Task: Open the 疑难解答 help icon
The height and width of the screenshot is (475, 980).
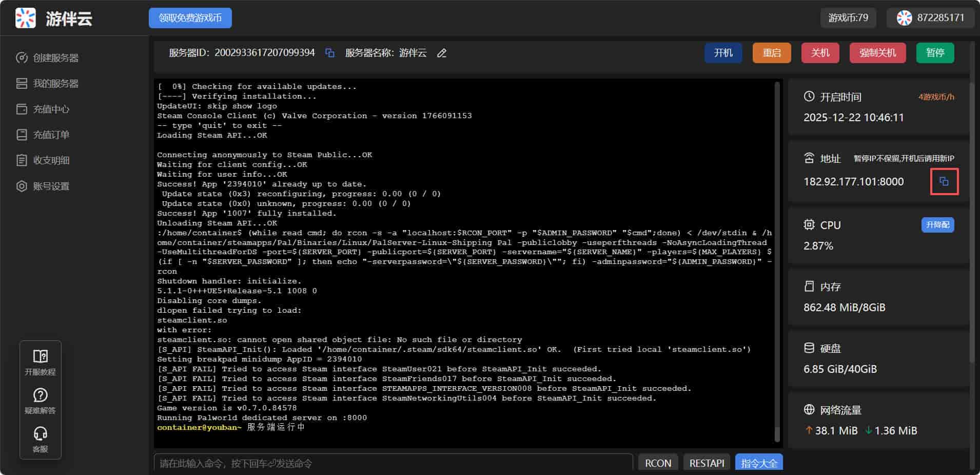Action: 40,395
